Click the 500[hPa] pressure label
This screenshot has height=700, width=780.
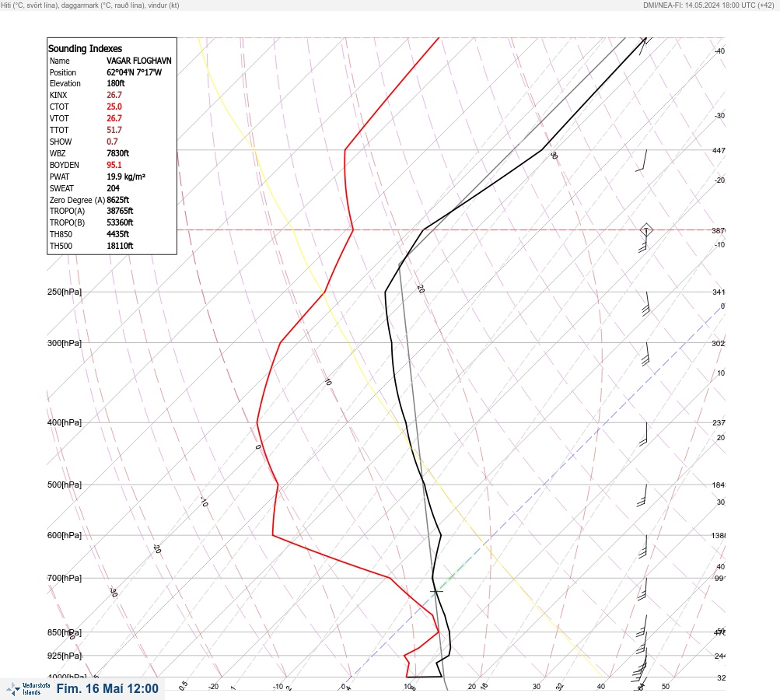pos(65,485)
